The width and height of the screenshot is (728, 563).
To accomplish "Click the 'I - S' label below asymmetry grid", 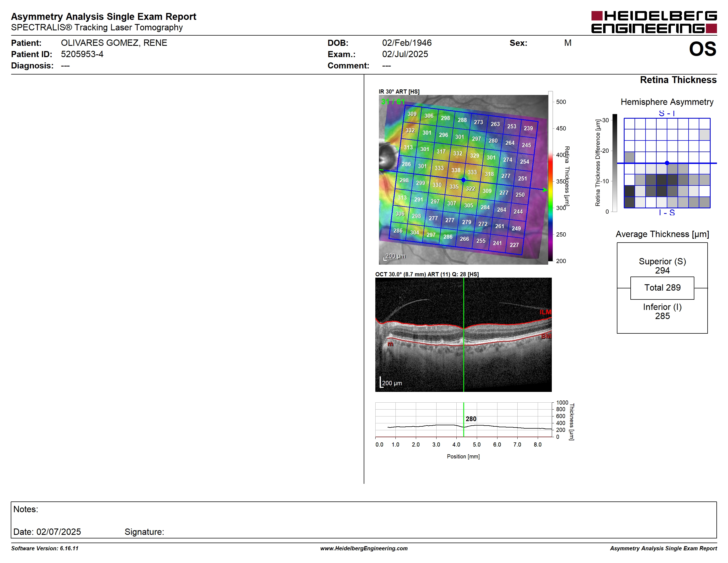I will click(667, 213).
